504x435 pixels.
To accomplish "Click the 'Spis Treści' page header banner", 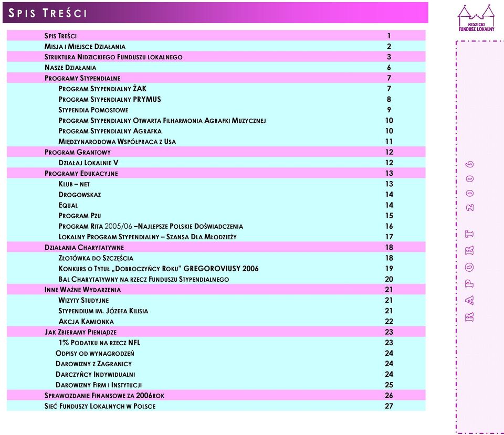I will [215, 13].
